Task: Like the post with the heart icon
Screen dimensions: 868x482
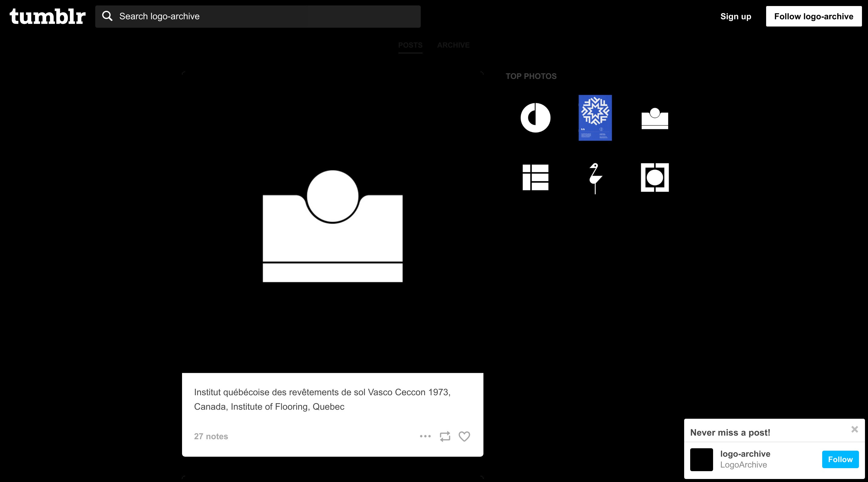Action: [464, 437]
